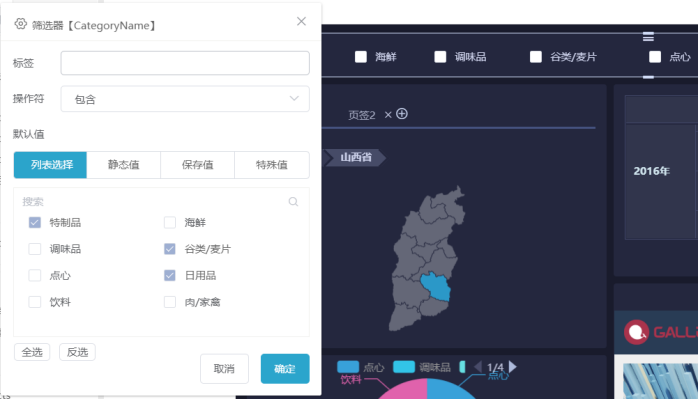
Task: Uncheck the 谷类/麦片 checkbox in dialog
Action: (x=170, y=249)
